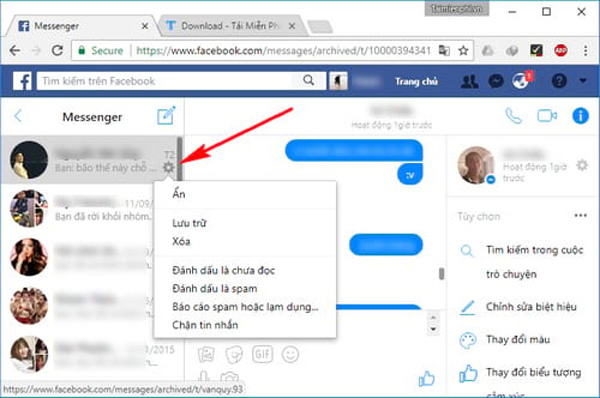Click the profile picture in blue top bar

pos(338,81)
